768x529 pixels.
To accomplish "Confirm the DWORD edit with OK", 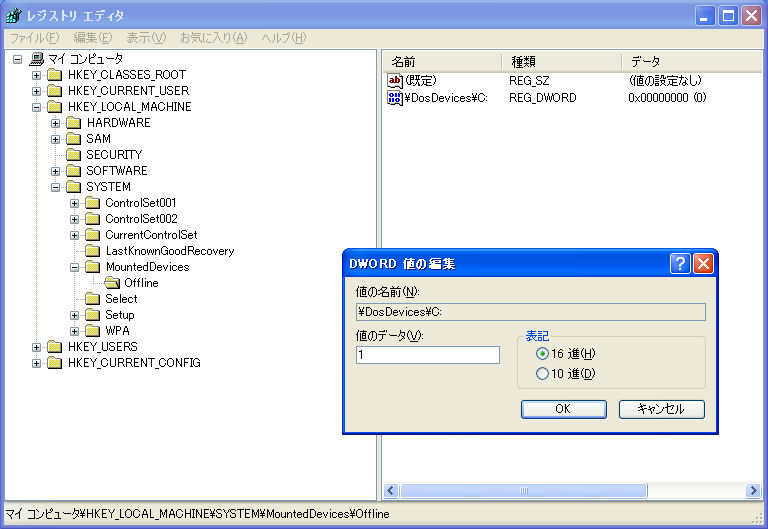I will [563, 409].
